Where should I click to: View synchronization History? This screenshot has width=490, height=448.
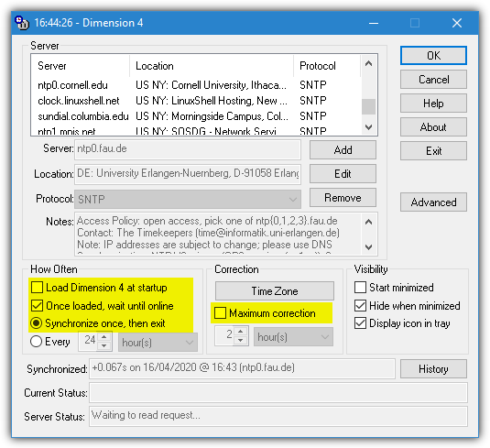click(433, 369)
